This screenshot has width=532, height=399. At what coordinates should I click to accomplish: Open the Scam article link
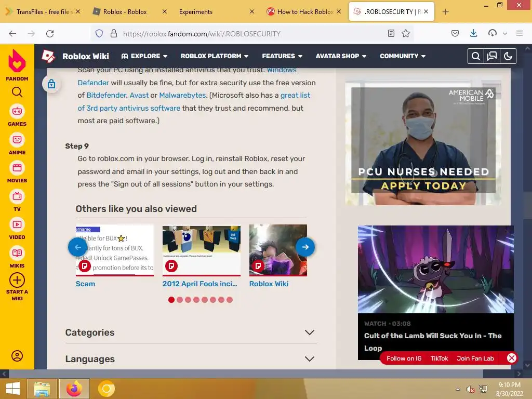[x=85, y=284]
